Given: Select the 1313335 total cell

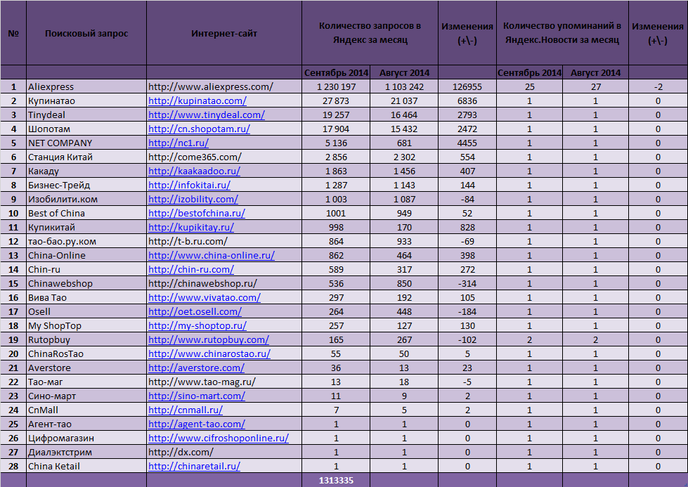Looking at the screenshot, I should click(x=336, y=480).
